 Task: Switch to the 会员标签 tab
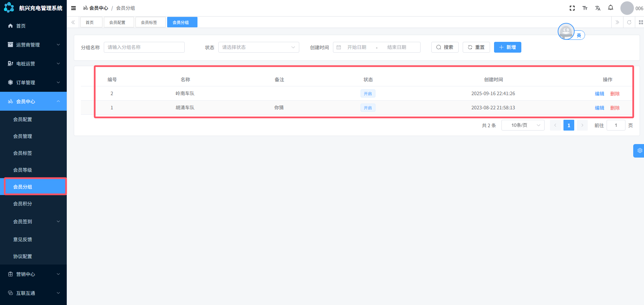tap(149, 22)
